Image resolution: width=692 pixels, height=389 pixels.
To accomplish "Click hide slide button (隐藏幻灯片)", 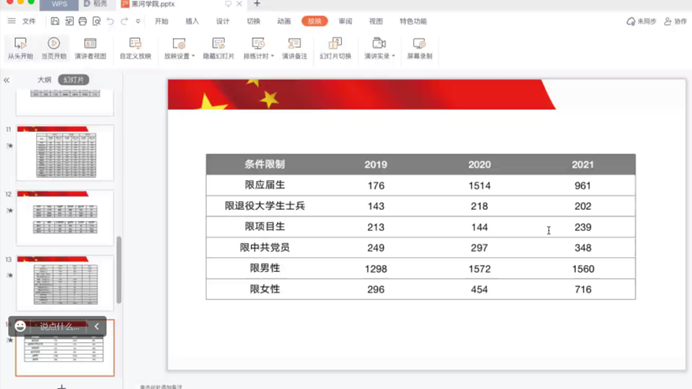I will coord(218,48).
